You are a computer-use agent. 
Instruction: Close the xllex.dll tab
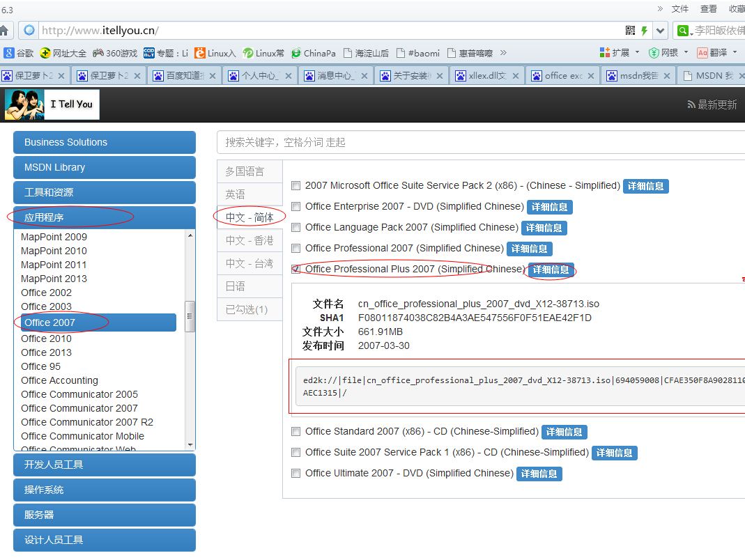pyautogui.click(x=515, y=76)
